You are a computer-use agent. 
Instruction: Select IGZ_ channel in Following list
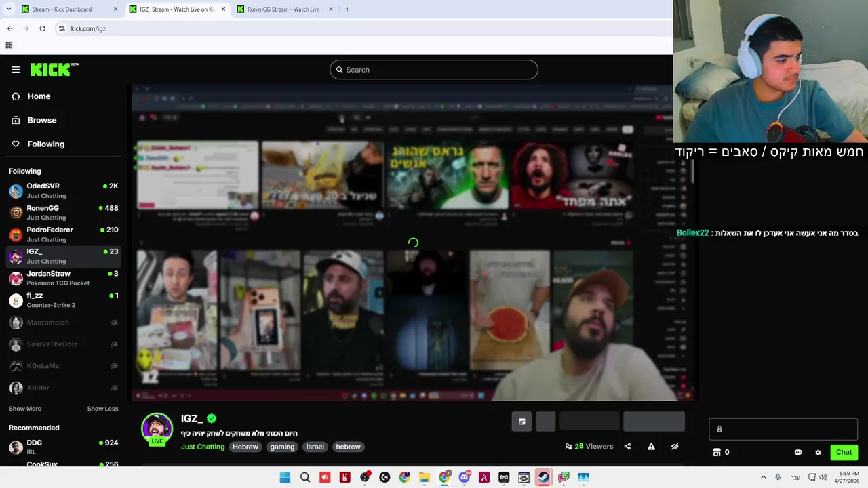64,256
